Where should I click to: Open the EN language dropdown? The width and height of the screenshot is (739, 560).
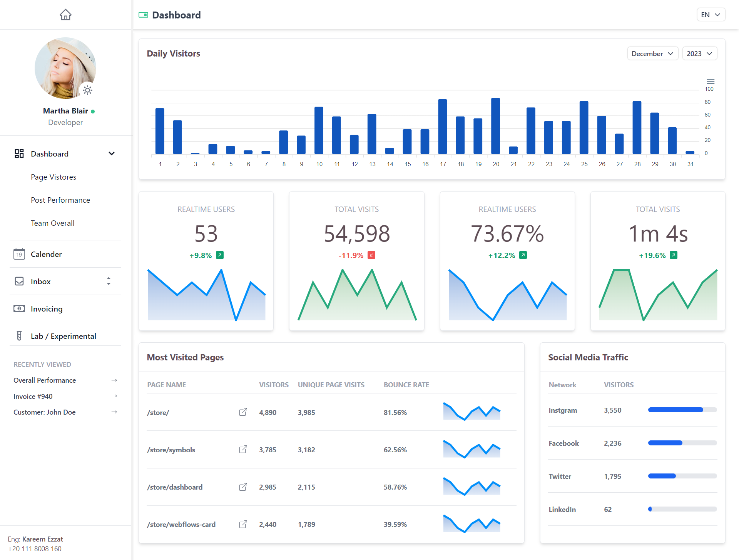pyautogui.click(x=711, y=15)
